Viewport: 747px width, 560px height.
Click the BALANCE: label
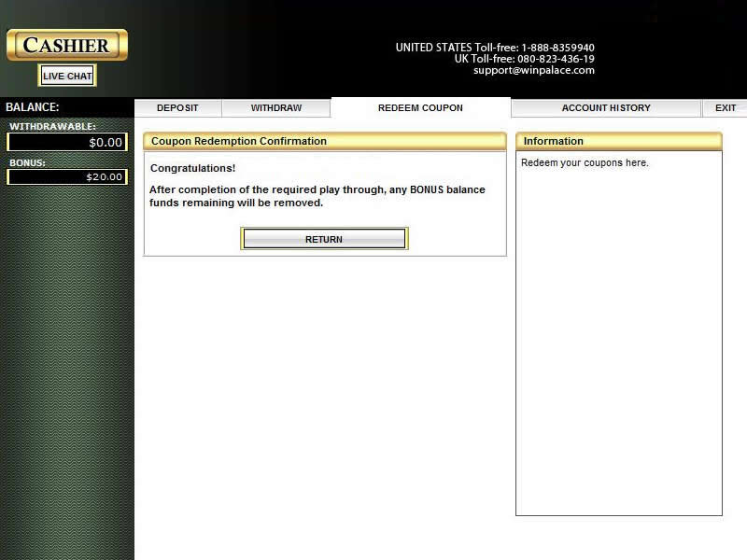pyautogui.click(x=33, y=107)
